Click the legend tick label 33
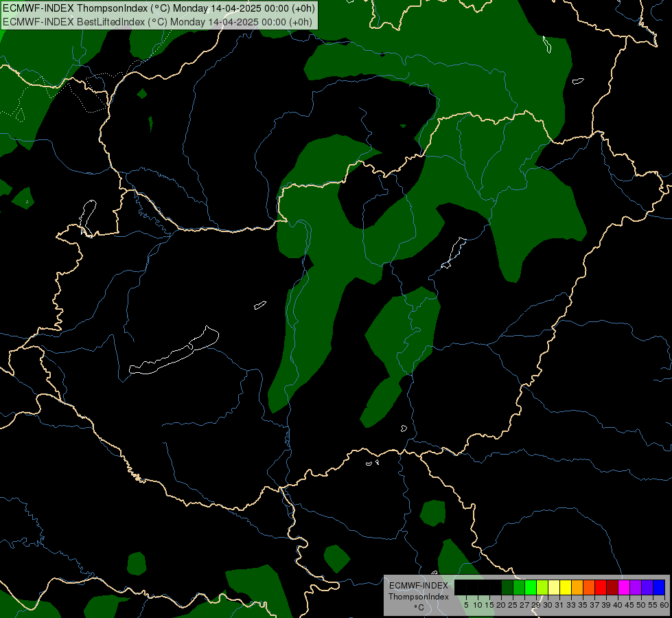This screenshot has height=618, width=672. tap(571, 605)
